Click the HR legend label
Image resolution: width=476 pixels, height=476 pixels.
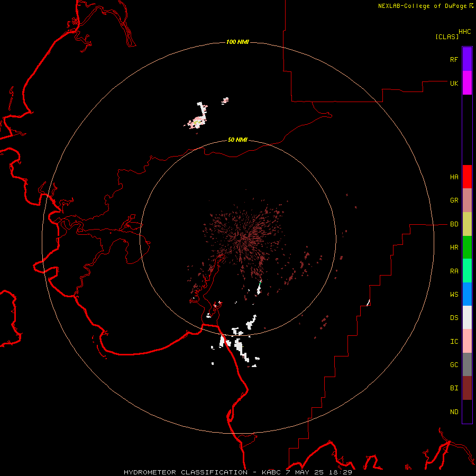[454, 248]
